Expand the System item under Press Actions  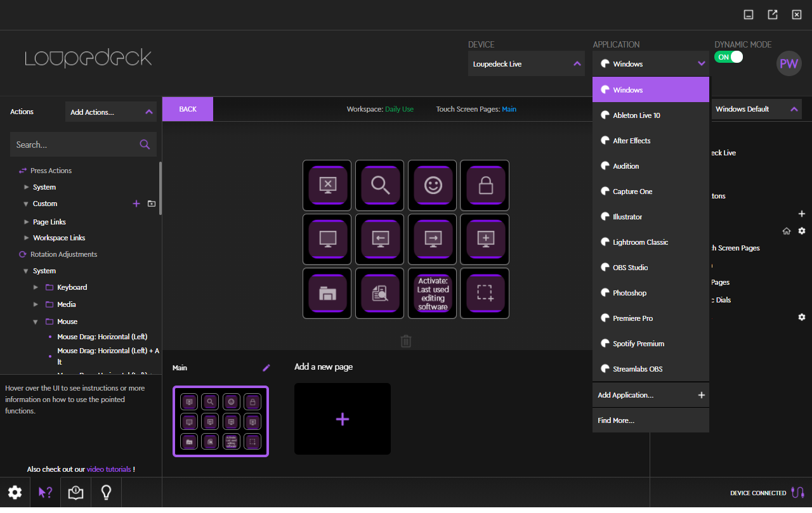27,187
